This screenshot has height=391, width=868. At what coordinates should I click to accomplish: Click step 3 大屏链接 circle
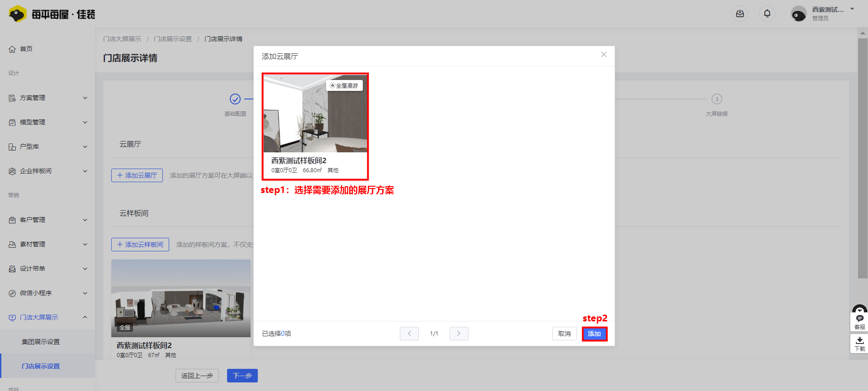717,99
